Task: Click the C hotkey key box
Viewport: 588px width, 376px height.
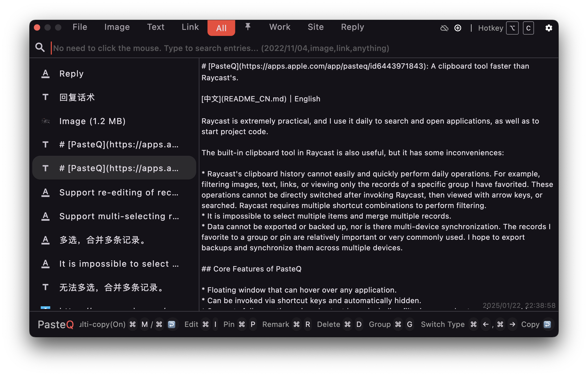Action: point(528,28)
